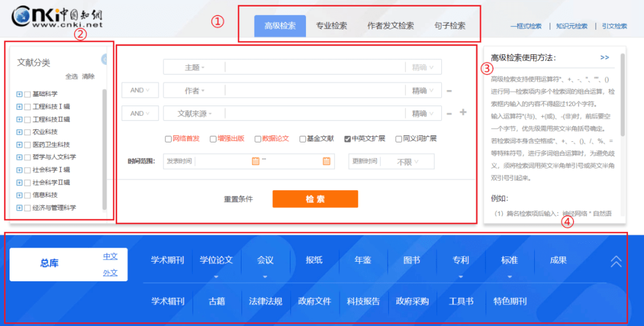This screenshot has width=644, height=326.
Task: Expand the 工程科技Ⅱ辑 tree node
Action: pyautogui.click(x=19, y=119)
